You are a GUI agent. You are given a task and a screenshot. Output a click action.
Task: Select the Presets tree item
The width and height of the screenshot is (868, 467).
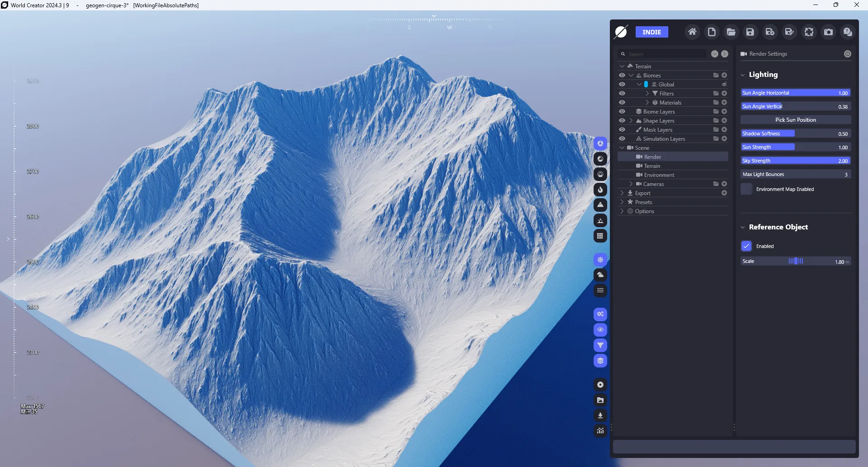[643, 202]
